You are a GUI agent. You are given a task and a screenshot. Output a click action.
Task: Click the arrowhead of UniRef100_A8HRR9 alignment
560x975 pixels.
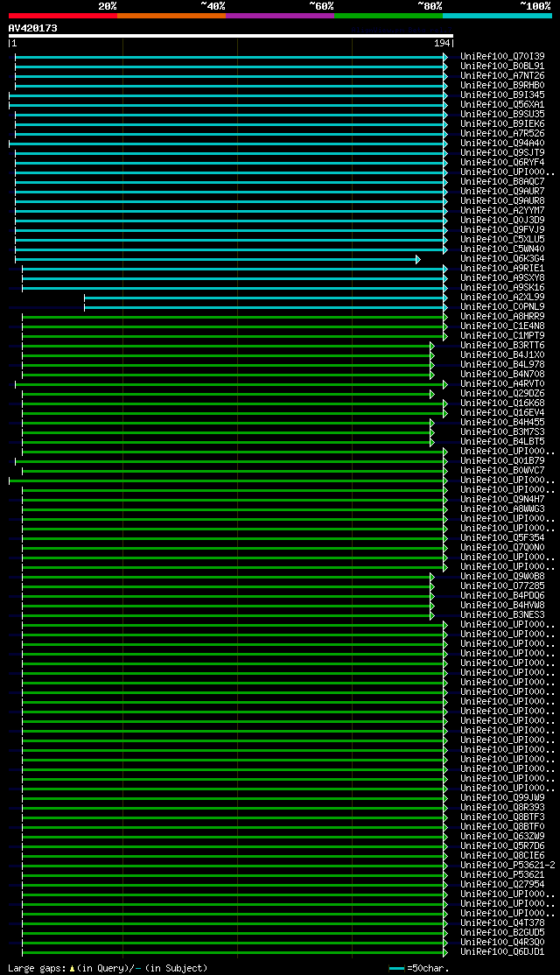445,317
